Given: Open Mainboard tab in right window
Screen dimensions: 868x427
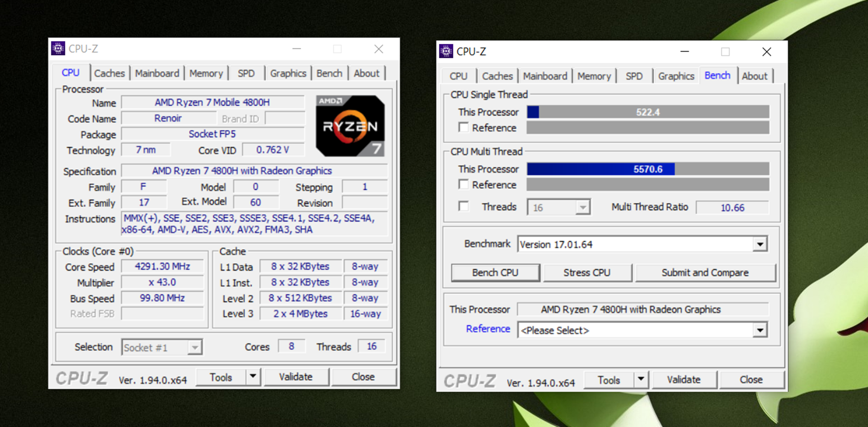Looking at the screenshot, I should [x=545, y=76].
